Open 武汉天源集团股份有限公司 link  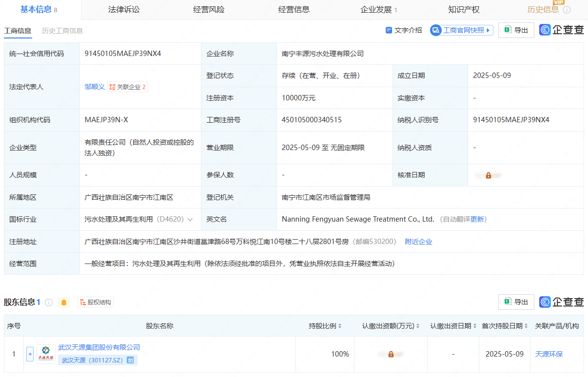click(99, 347)
